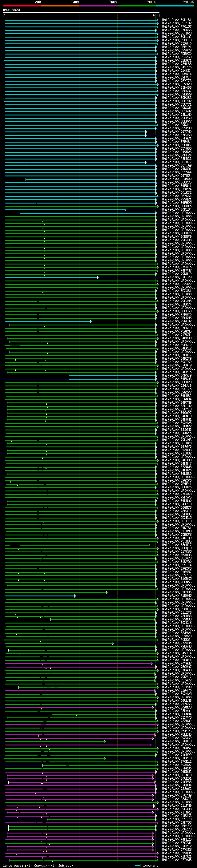Select hit label UniRef100_B7FIP9

pos(177,277)
